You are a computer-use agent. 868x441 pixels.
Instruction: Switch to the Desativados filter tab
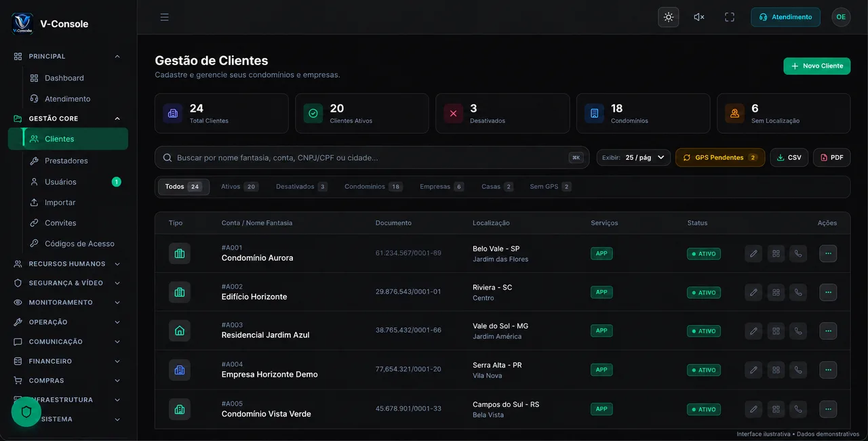click(301, 187)
